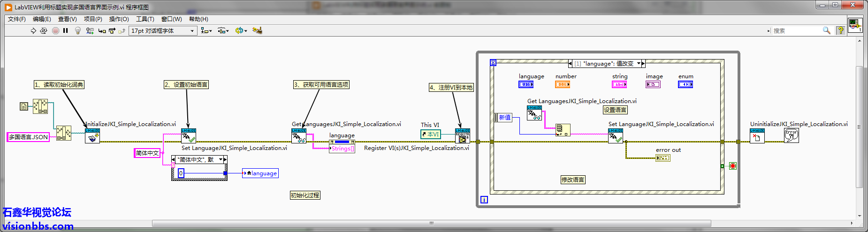Click the while loop stop condition terminal

[x=733, y=166]
